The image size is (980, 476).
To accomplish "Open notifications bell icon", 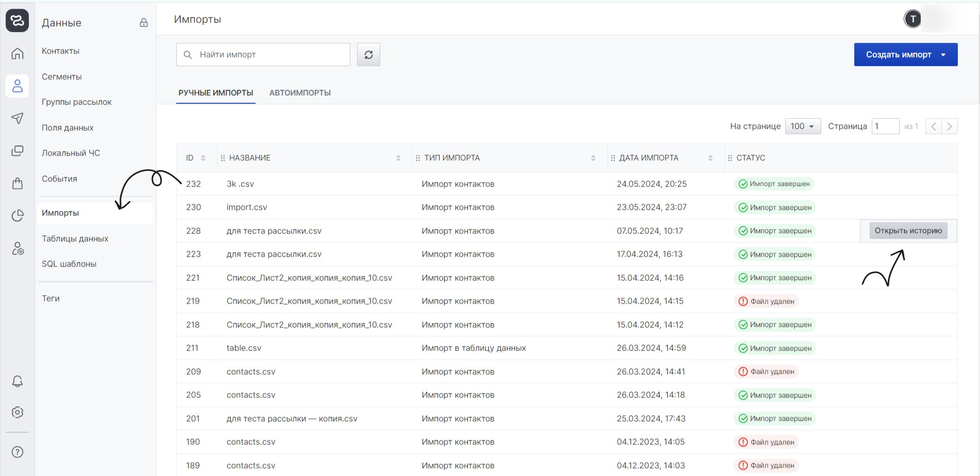I will tap(18, 381).
